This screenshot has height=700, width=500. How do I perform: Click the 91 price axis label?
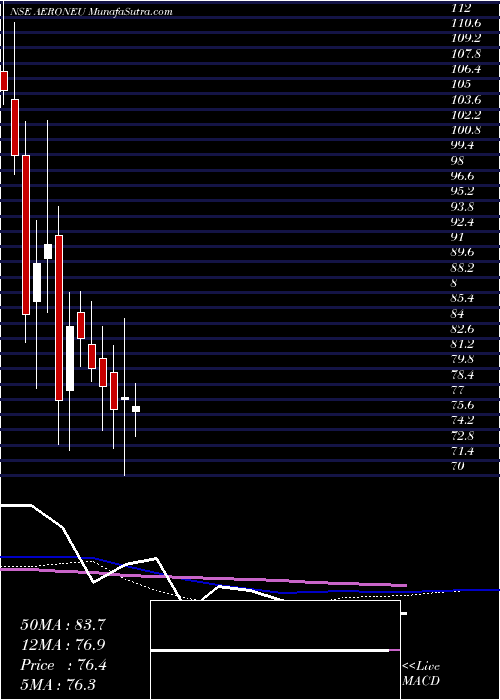[x=458, y=237]
